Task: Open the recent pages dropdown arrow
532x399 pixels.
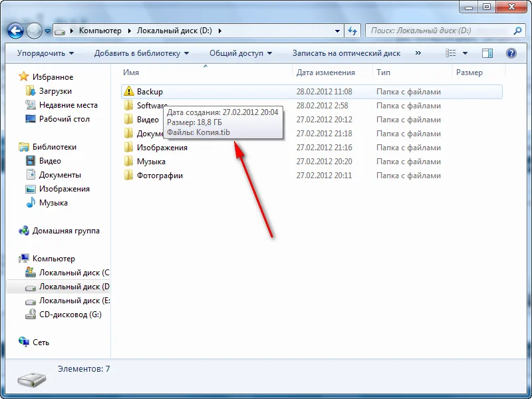Action: [47, 31]
